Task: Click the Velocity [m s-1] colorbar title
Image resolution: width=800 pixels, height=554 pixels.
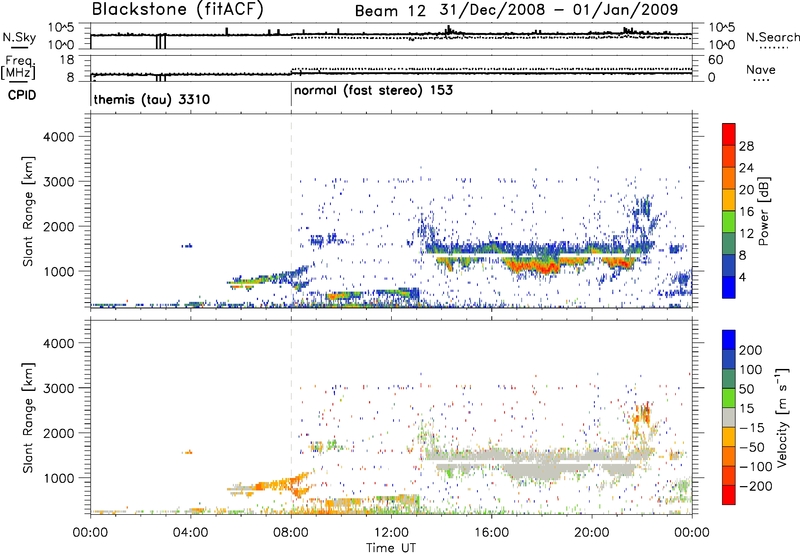Action: pos(782,417)
